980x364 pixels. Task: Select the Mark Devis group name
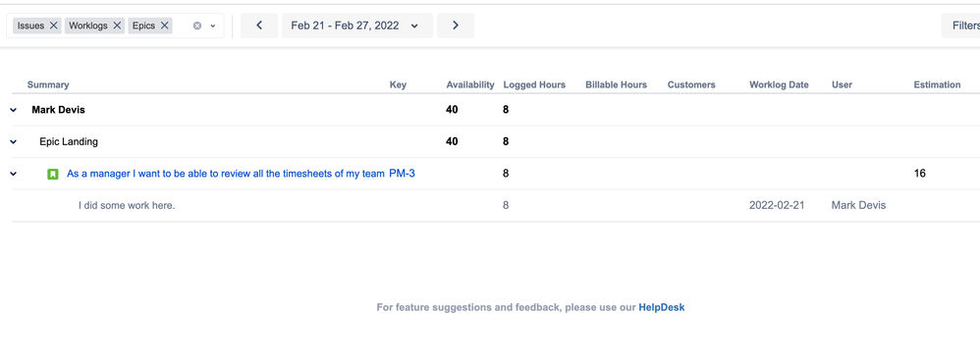point(58,110)
